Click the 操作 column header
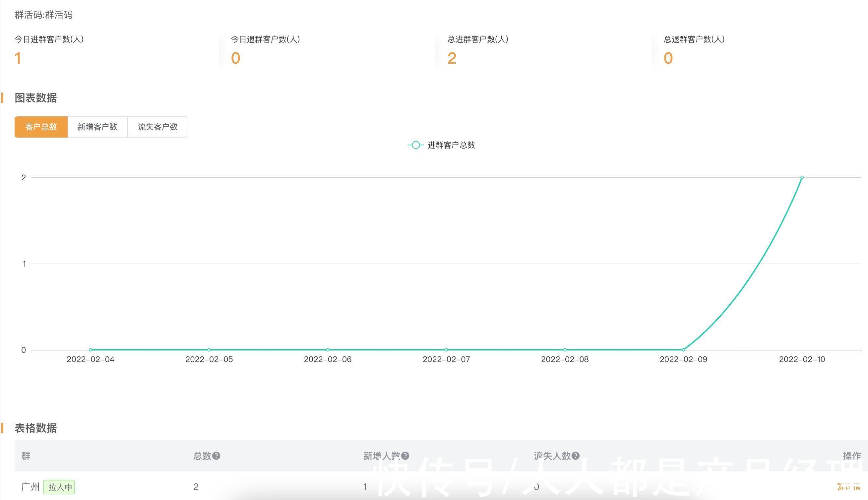Image resolution: width=868 pixels, height=500 pixels. (852, 456)
